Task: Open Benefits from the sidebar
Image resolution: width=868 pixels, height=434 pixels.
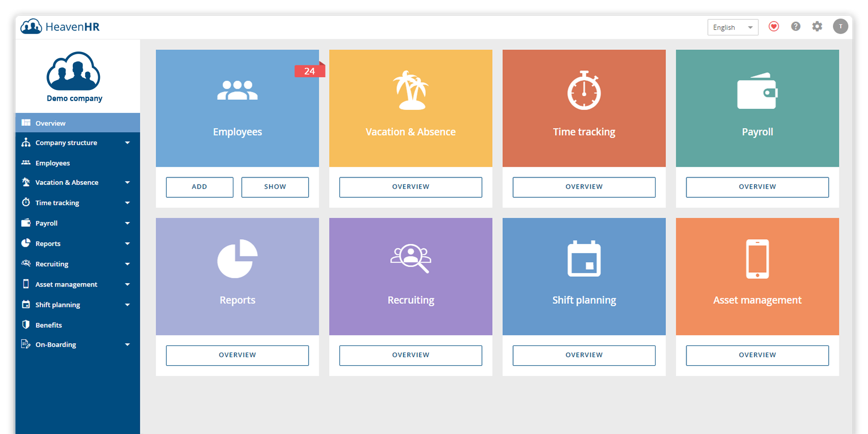Action: (48, 325)
